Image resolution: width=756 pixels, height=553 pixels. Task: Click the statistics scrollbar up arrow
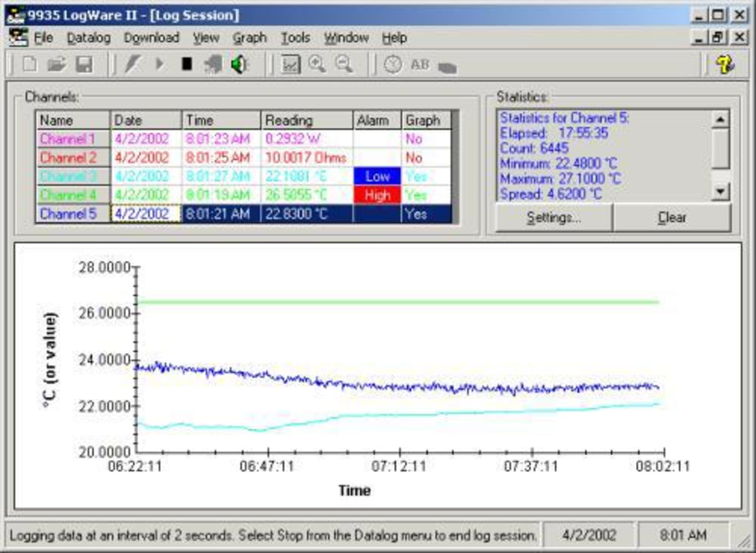(x=720, y=119)
